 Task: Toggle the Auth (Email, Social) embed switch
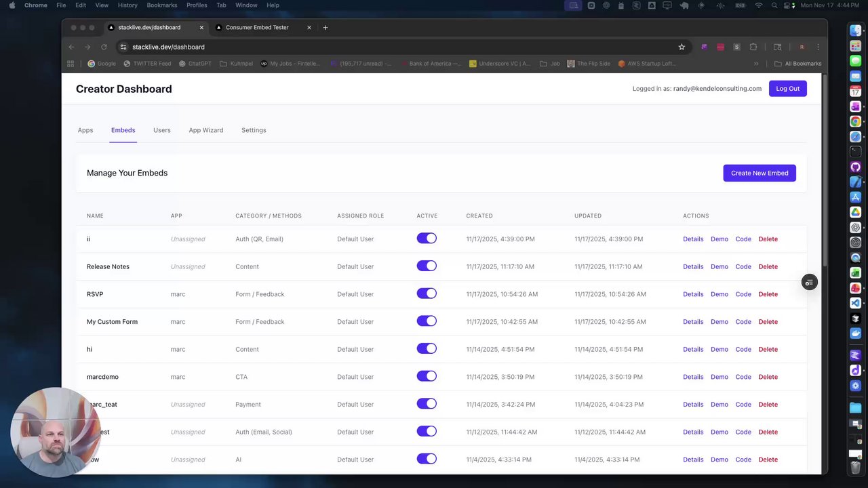click(x=427, y=431)
